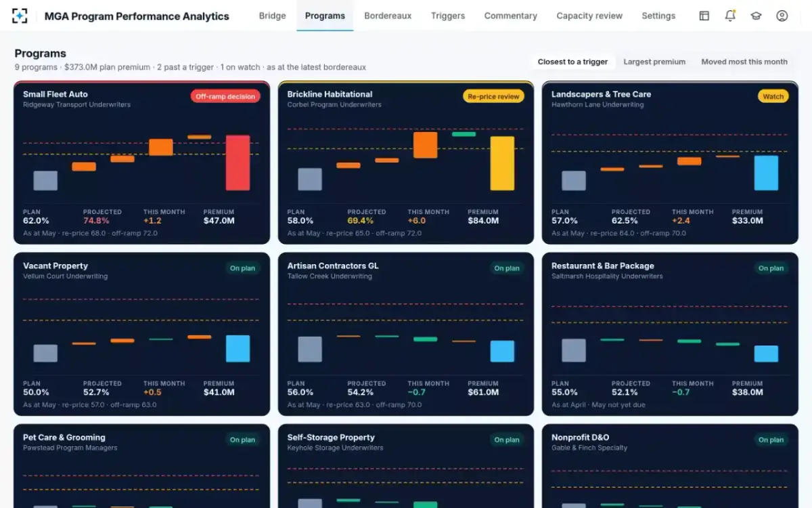The width and height of the screenshot is (812, 508).
Task: Click premium value $84.0M
Action: tap(484, 221)
